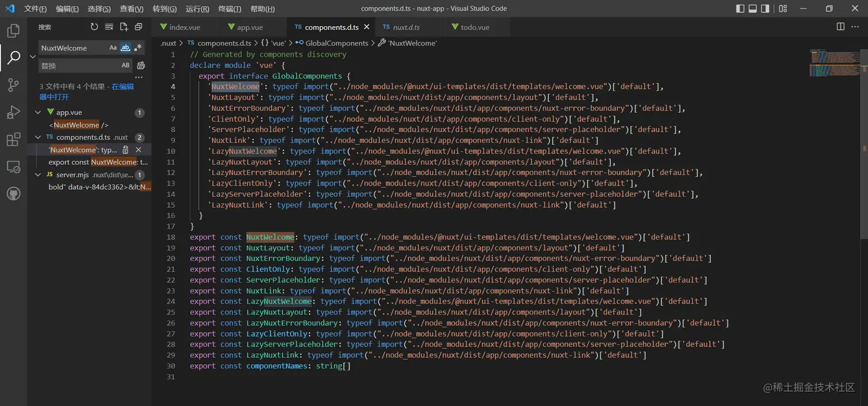The image size is (868, 406).
Task: Split the editor to the right
Action: pyautogui.click(x=840, y=27)
